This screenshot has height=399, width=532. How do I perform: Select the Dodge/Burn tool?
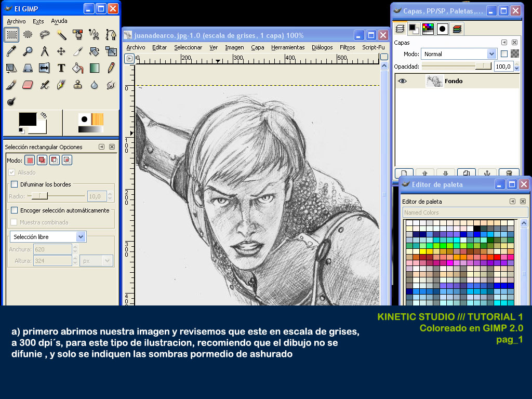click(11, 101)
